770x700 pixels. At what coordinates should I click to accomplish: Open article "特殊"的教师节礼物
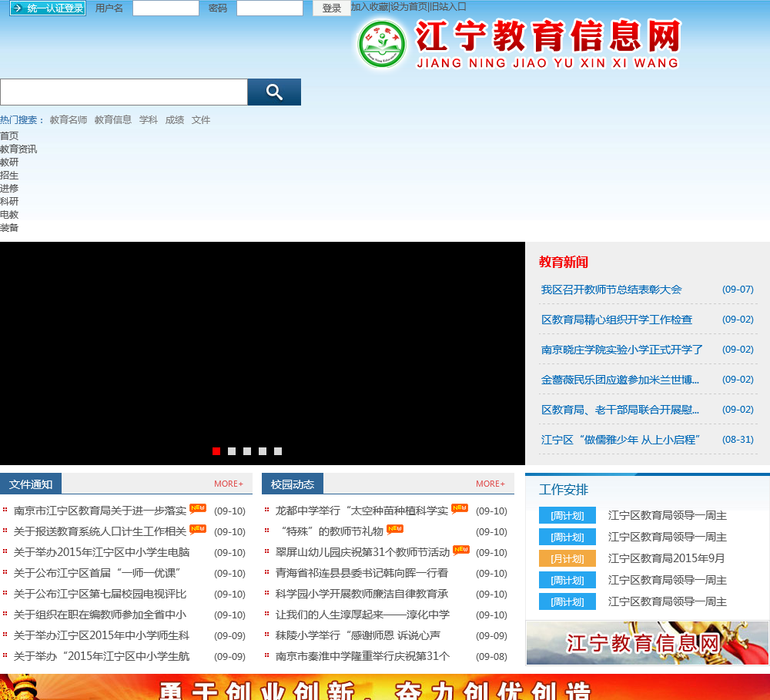[330, 531]
